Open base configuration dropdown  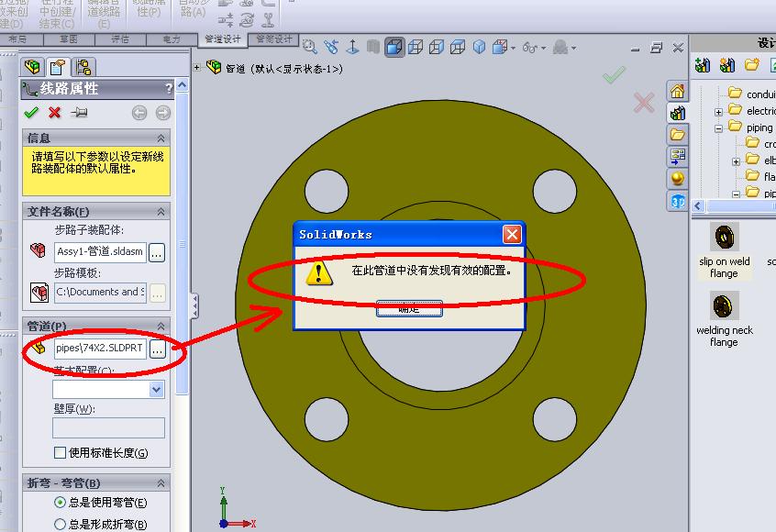[x=156, y=390]
